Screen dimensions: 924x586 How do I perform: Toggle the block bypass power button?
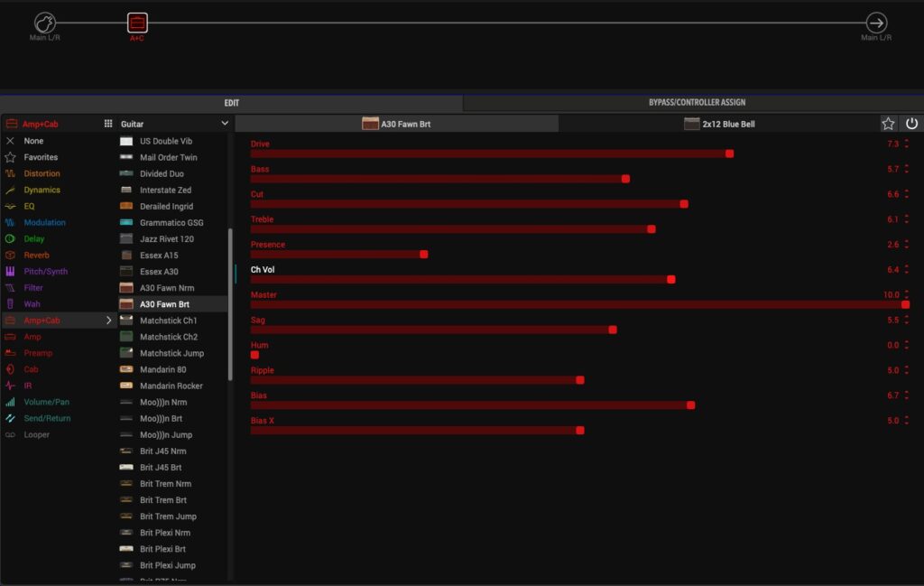[x=911, y=124]
